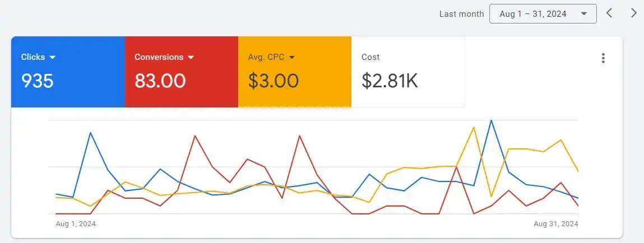Click the tallest yellow CPC line peak
This screenshot has width=644, height=243.
pos(474,127)
